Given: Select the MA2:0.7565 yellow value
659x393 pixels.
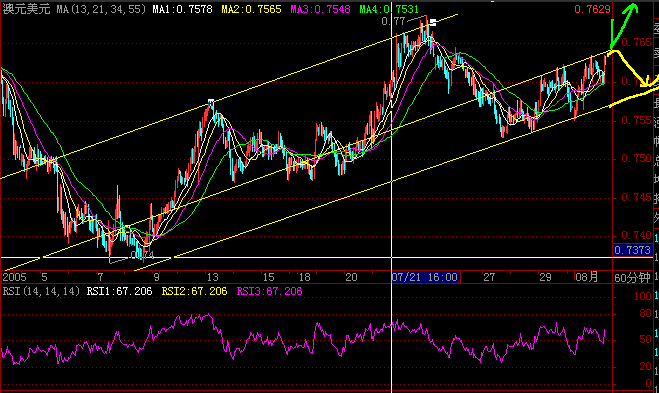Looking at the screenshot, I should (x=251, y=9).
